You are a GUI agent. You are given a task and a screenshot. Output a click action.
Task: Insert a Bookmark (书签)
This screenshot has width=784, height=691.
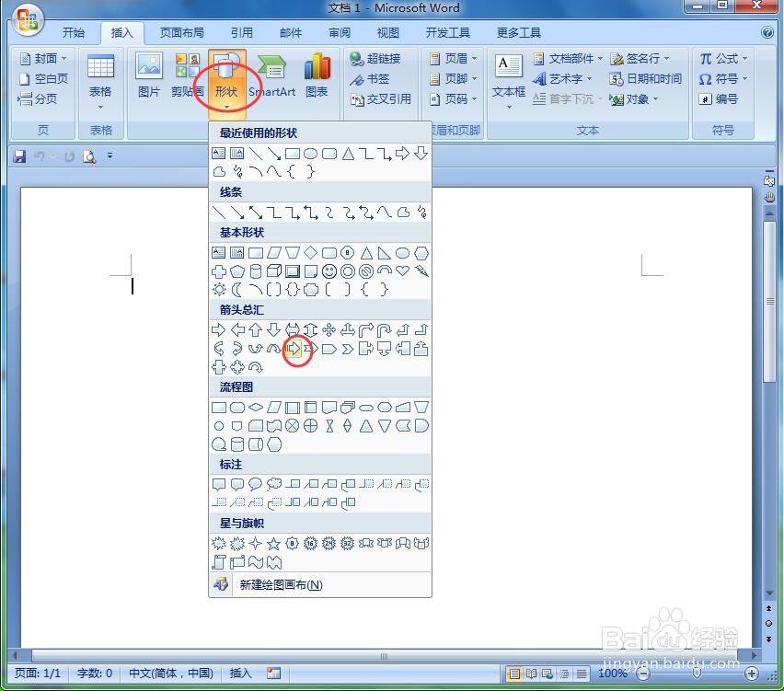370,79
